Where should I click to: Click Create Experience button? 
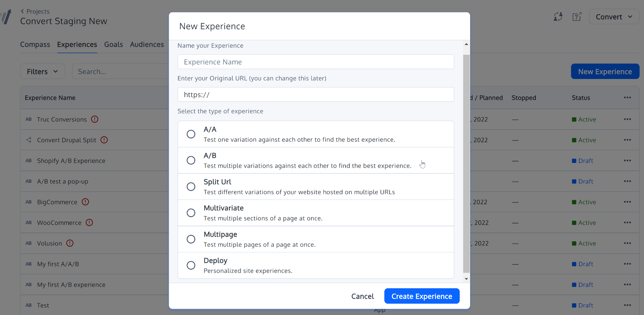point(422,296)
